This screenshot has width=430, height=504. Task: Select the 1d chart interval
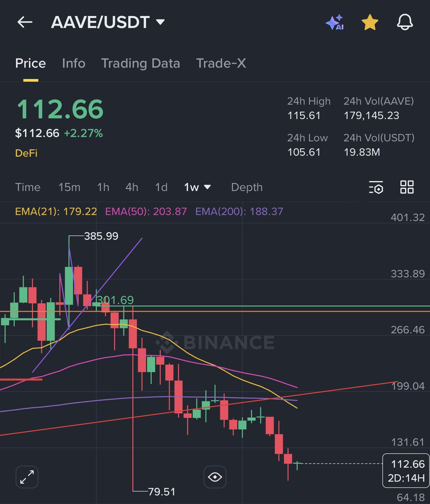pyautogui.click(x=161, y=187)
